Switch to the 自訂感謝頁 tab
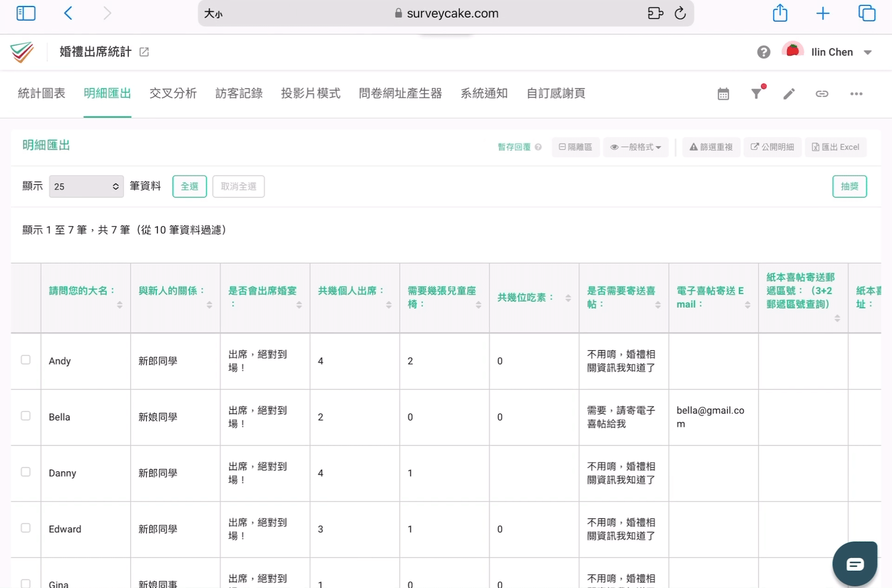Viewport: 892px width, 588px height. [x=556, y=93]
